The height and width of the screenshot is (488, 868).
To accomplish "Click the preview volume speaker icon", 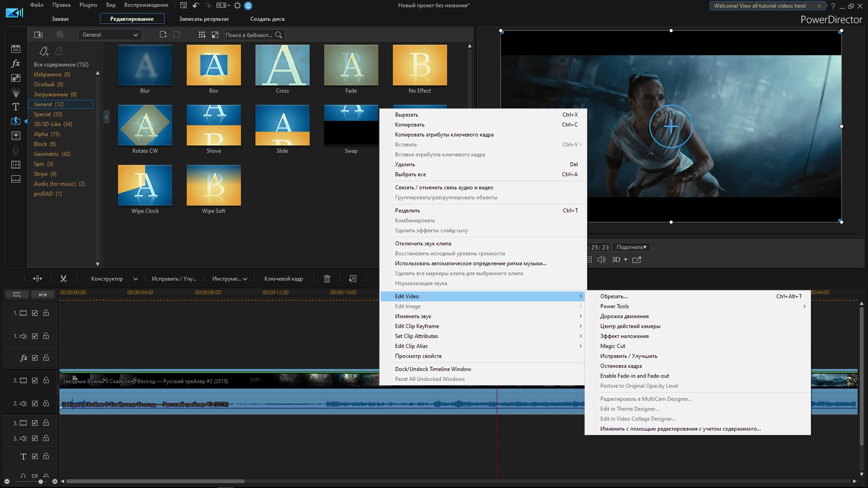I will (x=601, y=260).
